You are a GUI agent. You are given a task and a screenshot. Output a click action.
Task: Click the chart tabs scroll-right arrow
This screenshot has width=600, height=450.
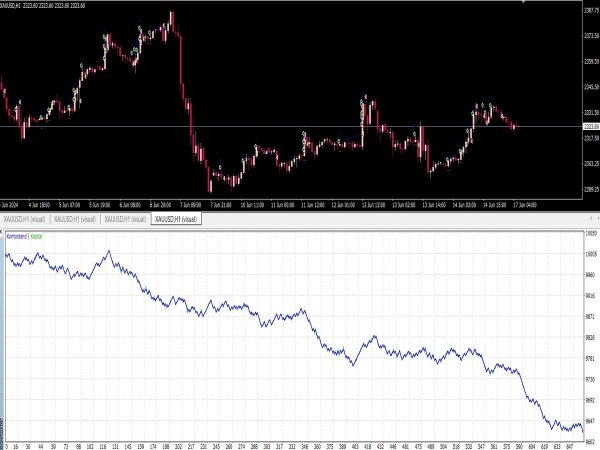(x=598, y=218)
